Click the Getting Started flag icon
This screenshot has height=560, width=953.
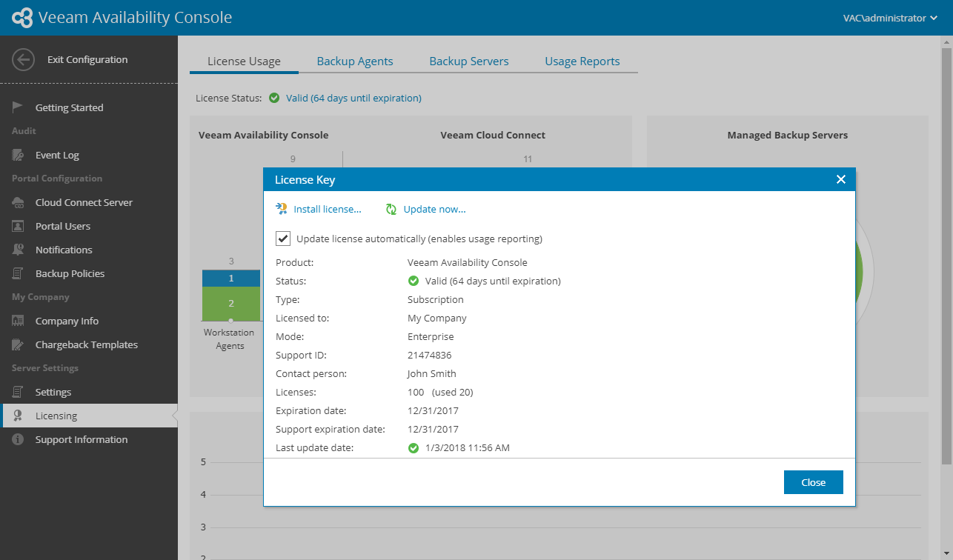tap(18, 107)
